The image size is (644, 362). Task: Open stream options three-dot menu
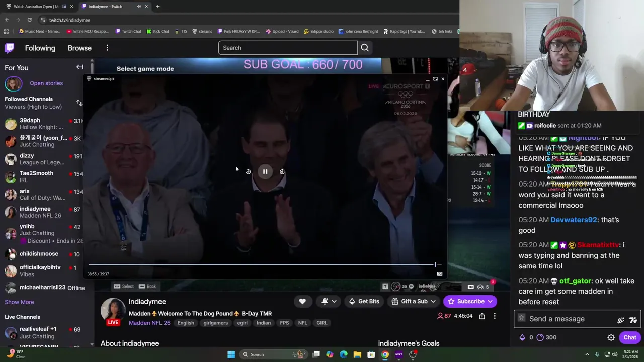pyautogui.click(x=495, y=316)
